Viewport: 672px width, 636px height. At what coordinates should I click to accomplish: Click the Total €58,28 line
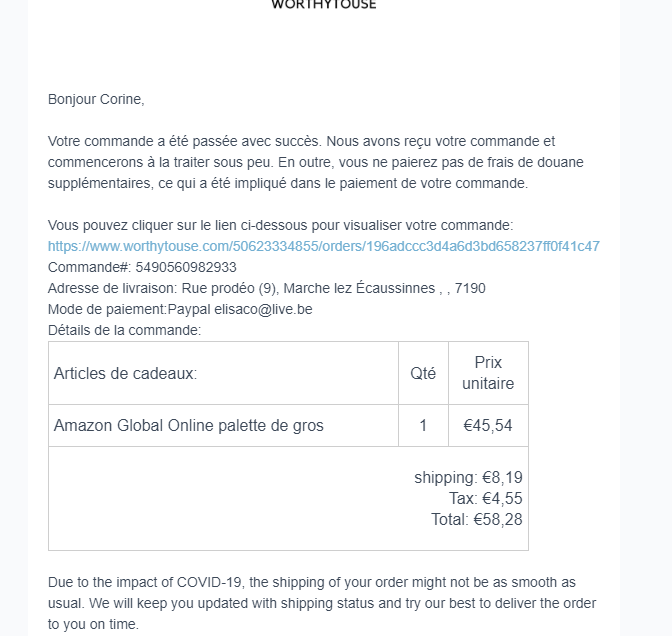(477, 519)
